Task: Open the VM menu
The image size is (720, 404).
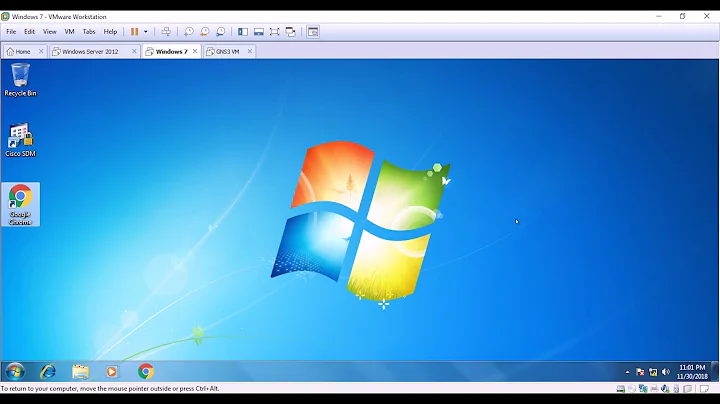Action: click(x=69, y=32)
